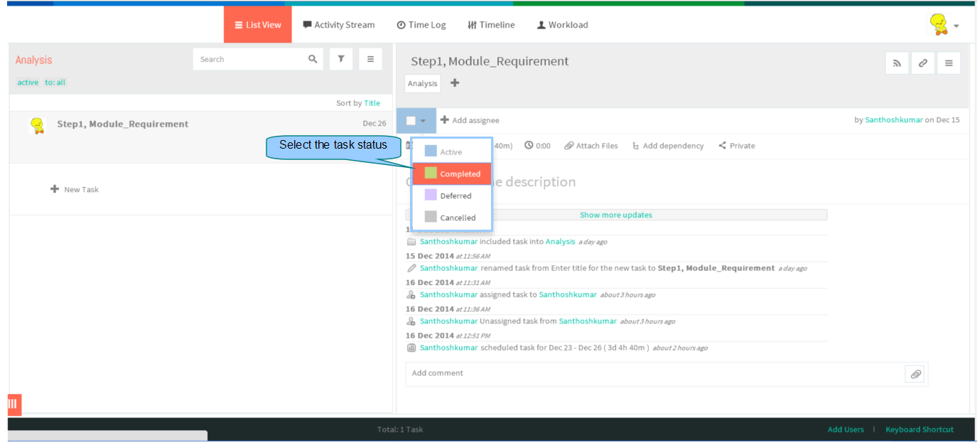Click the blue Active color swatch
Image resolution: width=980 pixels, height=448 pixels.
click(x=431, y=151)
